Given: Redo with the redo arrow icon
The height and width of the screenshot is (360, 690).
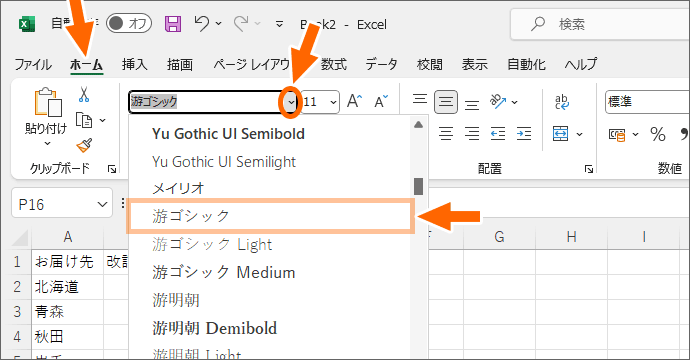Looking at the screenshot, I should 241,23.
